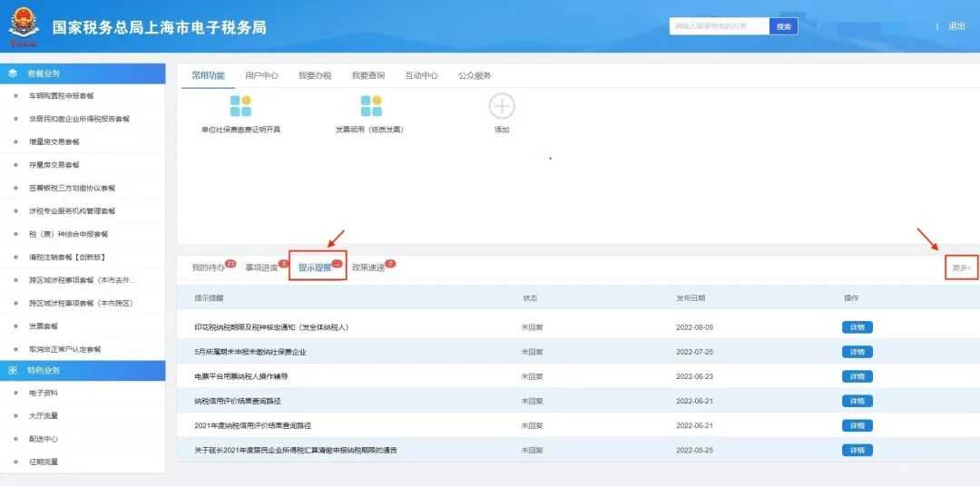Click the 特色业务 section header icon
Image resolution: width=980 pixels, height=486 pixels.
(13, 370)
